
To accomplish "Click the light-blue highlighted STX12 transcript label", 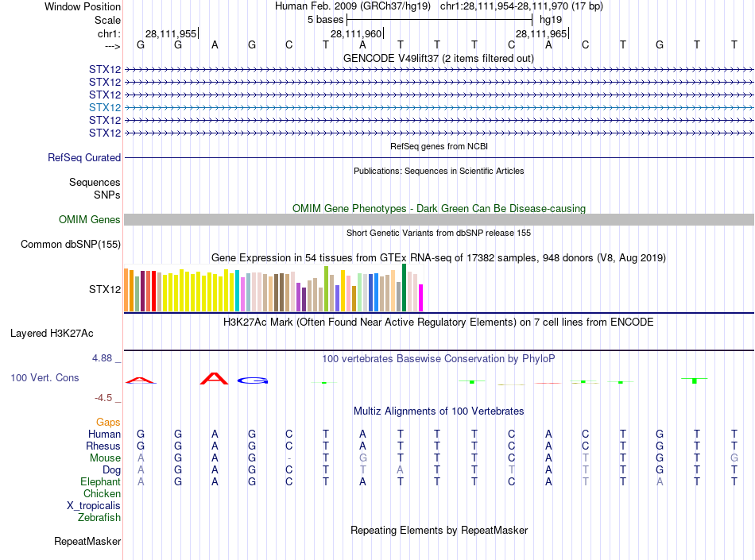I will point(105,107).
